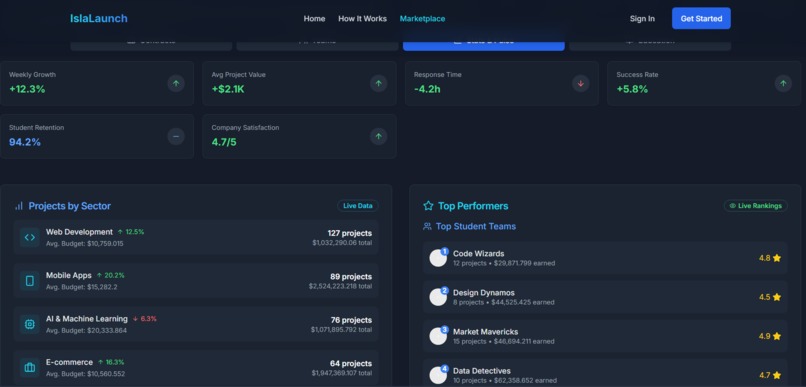Screen dimensions: 806x387
Task: Click the Design Dynamos team avatar
Action: pyautogui.click(x=438, y=297)
